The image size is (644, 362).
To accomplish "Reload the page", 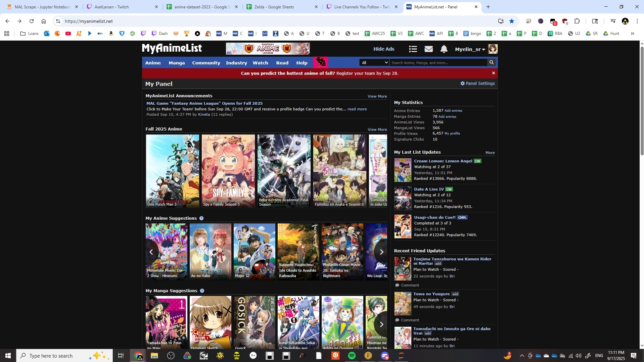I will tap(32, 21).
